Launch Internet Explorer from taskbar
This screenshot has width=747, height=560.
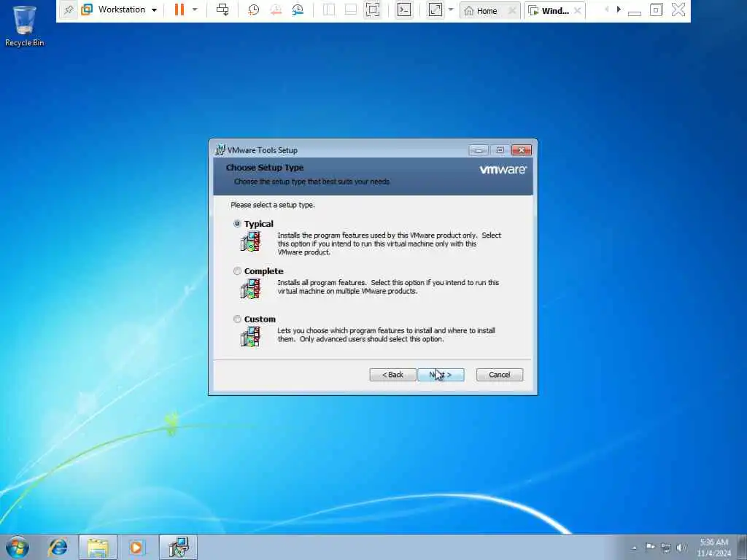pos(58,547)
